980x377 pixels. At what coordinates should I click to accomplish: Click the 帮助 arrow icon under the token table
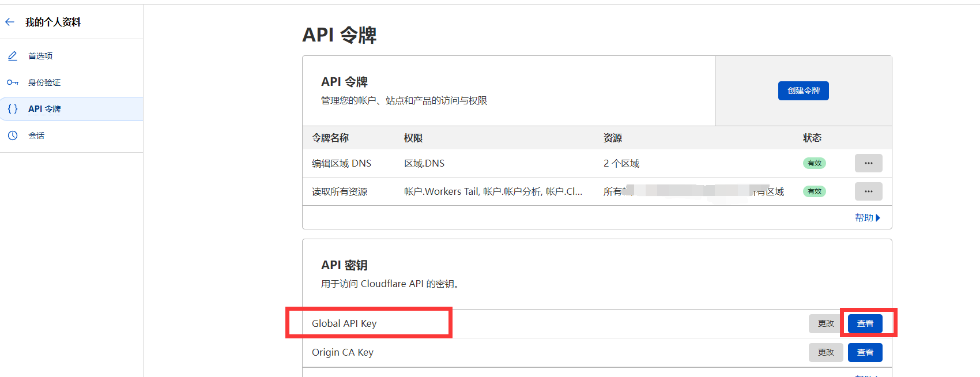pos(878,218)
